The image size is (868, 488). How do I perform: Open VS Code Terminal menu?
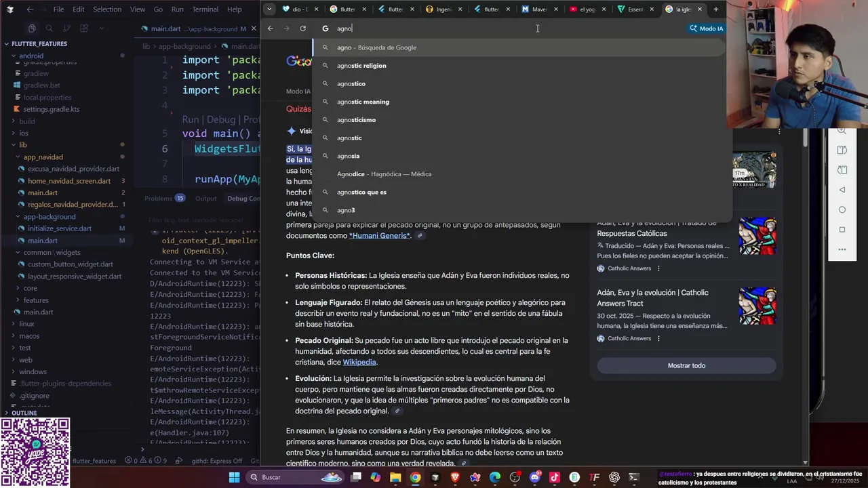[205, 9]
